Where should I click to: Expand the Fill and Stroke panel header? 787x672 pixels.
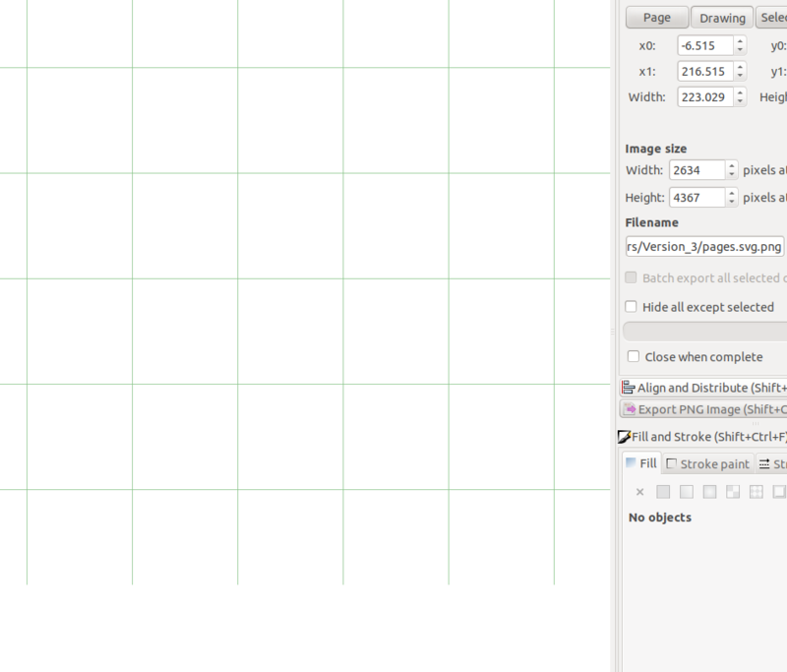tap(702, 437)
